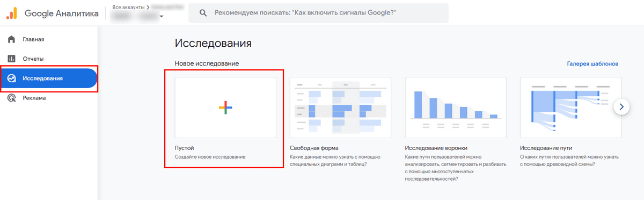Click the Новое исследование section label

coord(207,63)
